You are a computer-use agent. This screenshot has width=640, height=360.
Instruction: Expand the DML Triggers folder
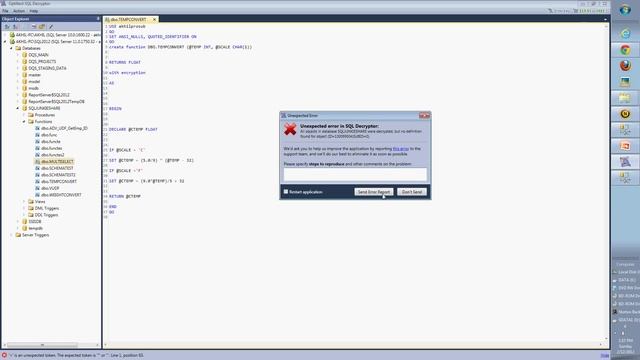click(24, 208)
